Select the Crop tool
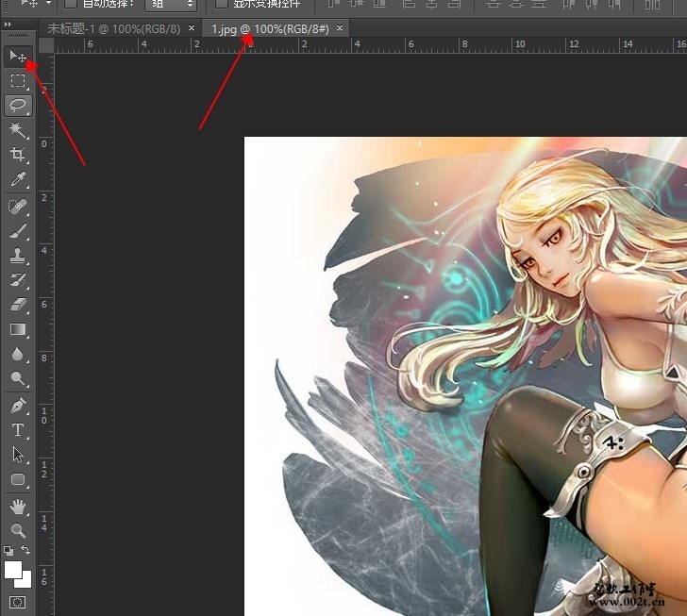 coord(18,154)
